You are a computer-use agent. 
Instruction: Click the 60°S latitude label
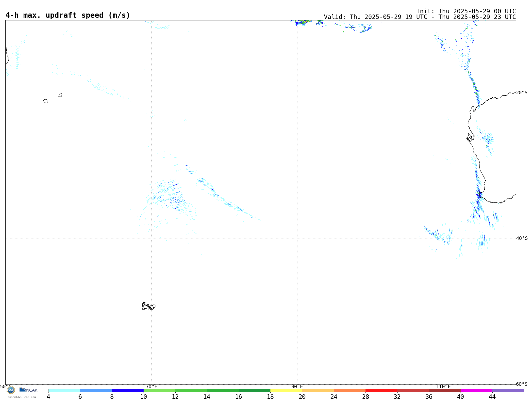pos(522,384)
